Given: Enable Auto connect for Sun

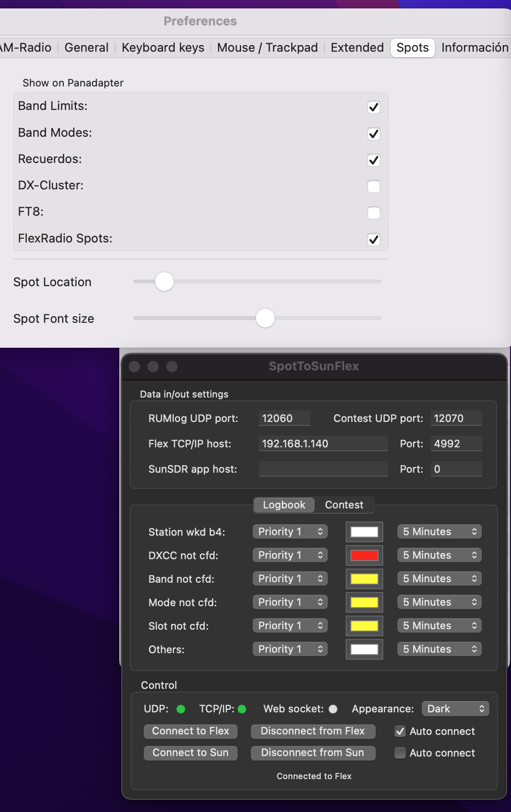Looking at the screenshot, I should 400,753.
